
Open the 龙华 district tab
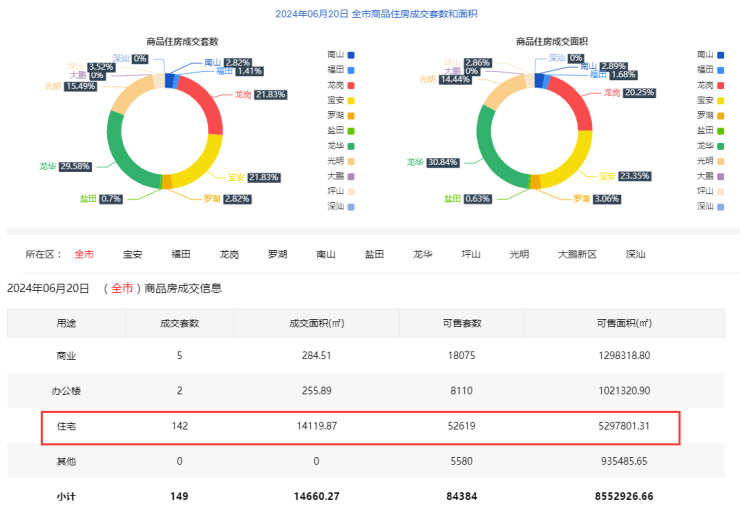click(423, 254)
